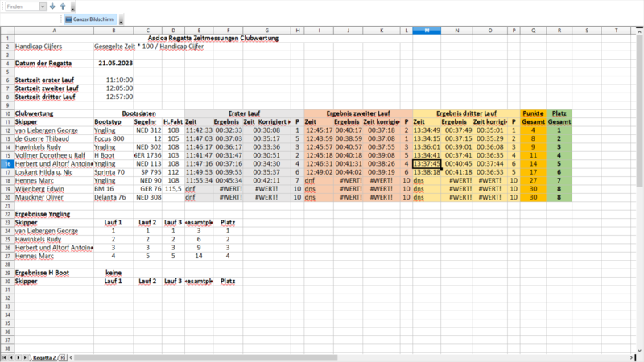Click skipper de Guerre Thibaud cell

coord(54,138)
